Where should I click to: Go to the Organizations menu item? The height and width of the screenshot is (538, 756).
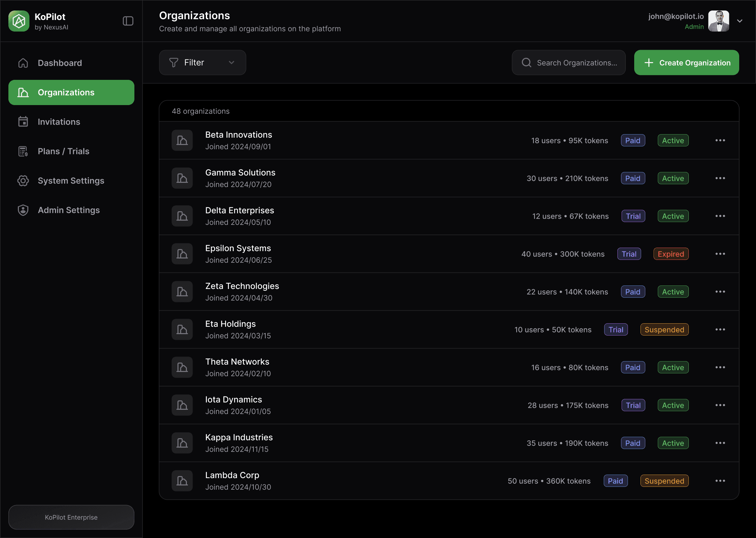[71, 92]
